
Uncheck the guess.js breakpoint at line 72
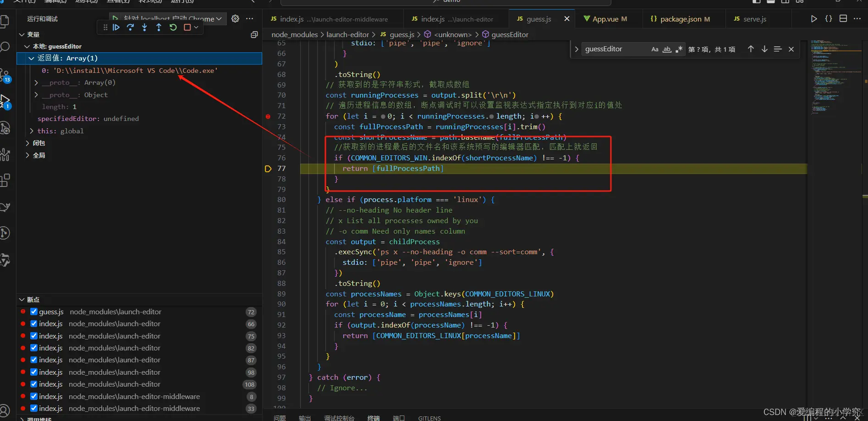(x=34, y=312)
